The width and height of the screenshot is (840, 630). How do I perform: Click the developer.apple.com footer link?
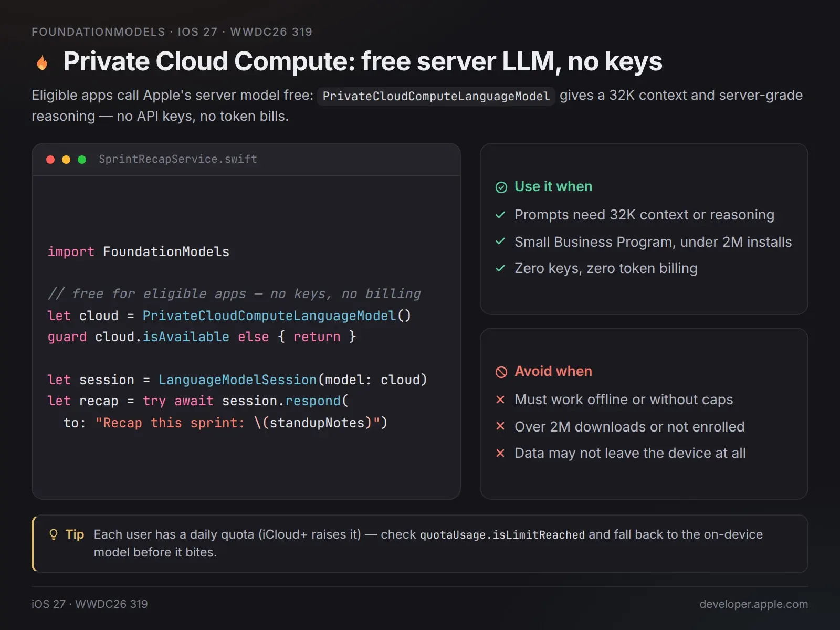pos(753,604)
